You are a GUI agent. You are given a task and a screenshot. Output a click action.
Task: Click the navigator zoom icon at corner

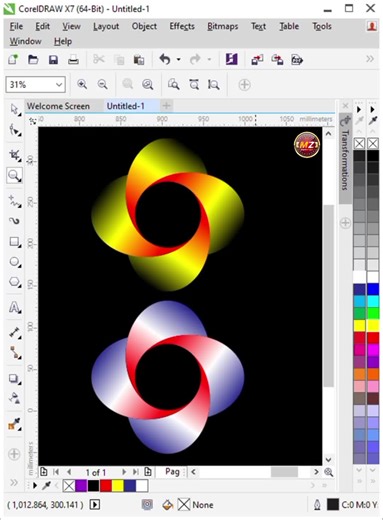click(329, 472)
